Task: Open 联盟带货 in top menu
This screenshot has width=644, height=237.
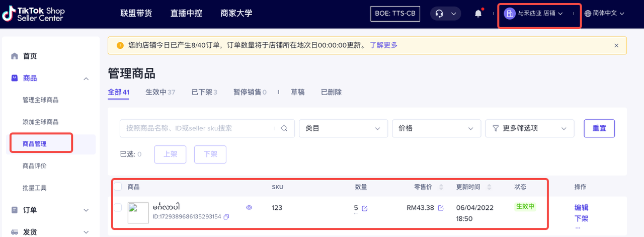Action: coord(137,13)
